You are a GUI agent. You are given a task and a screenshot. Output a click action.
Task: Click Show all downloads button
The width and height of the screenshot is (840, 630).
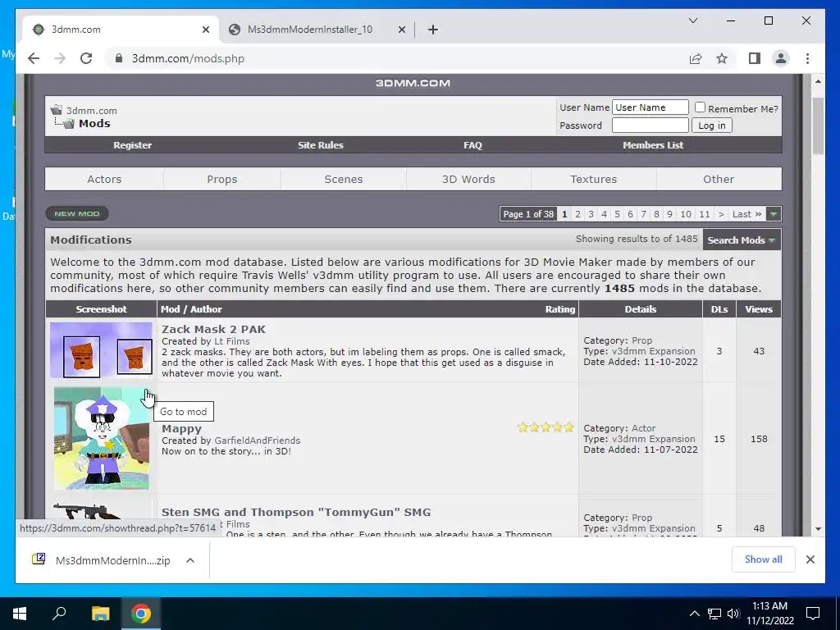[763, 559]
